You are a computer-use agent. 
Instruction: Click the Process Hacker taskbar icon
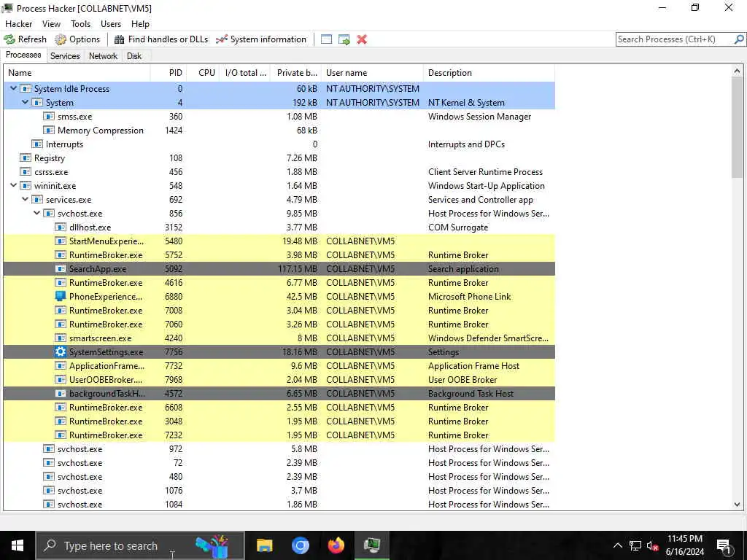tap(372, 545)
